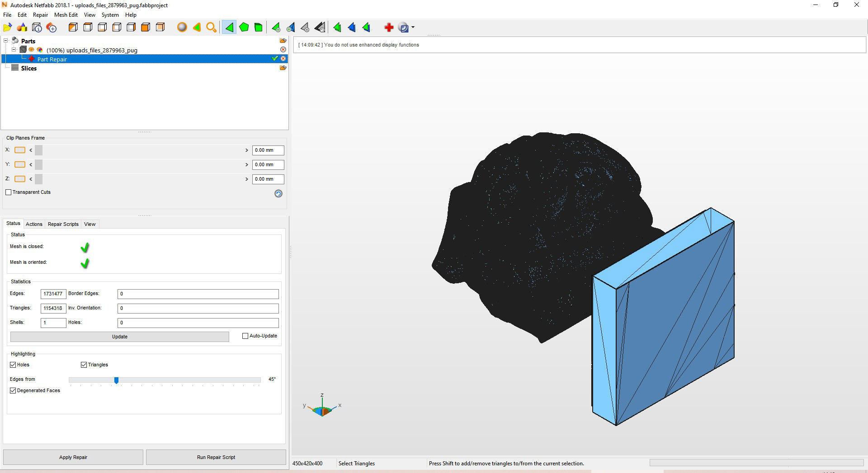Select the third cube view icon
The width and height of the screenshot is (868, 473).
[102, 28]
